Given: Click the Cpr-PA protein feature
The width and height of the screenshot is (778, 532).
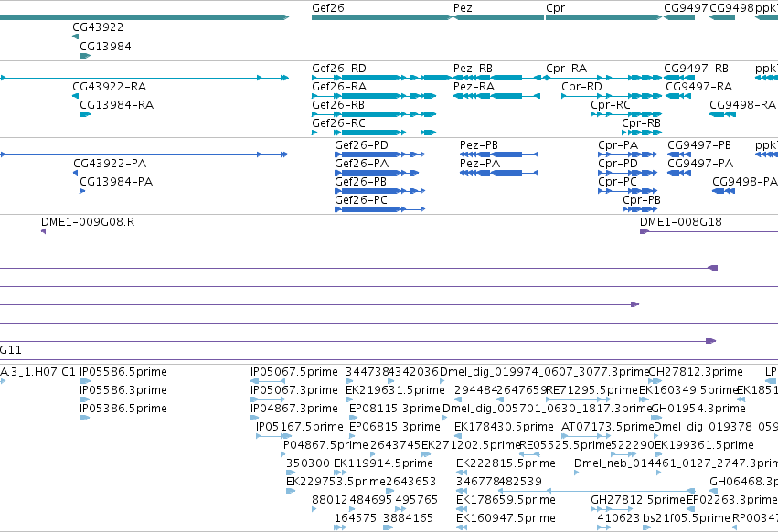Looking at the screenshot, I should [628, 154].
